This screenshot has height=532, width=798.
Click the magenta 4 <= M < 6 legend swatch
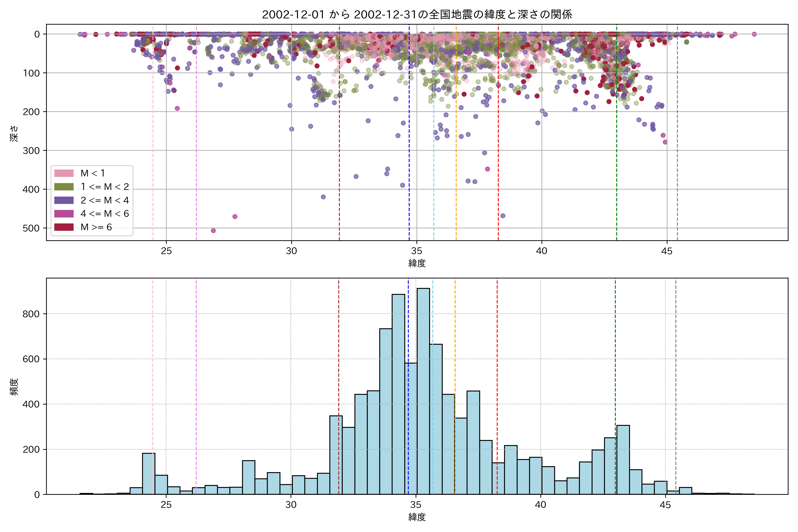click(64, 213)
